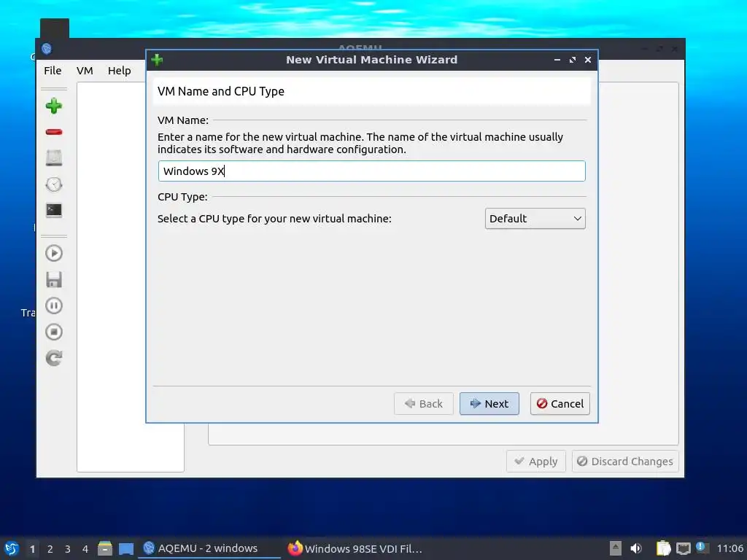This screenshot has width=747, height=560.
Task: Switch to workspace 3 in taskbar
Action: (68, 549)
